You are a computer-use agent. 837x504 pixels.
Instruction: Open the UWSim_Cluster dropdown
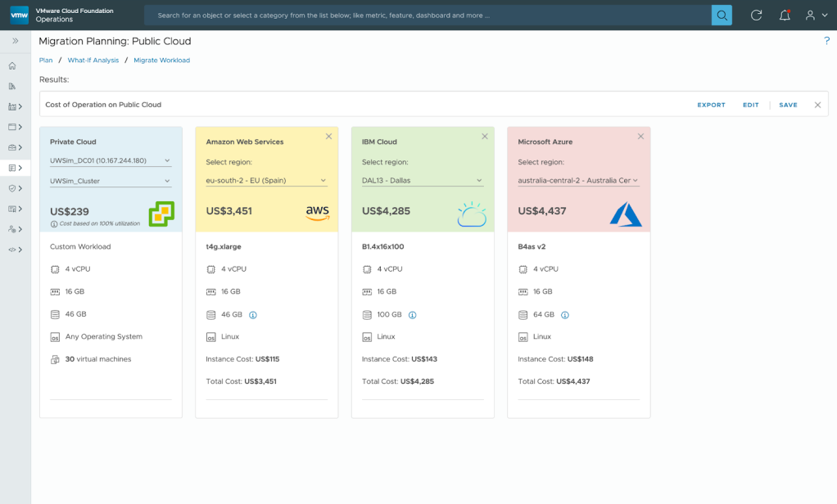click(x=111, y=181)
